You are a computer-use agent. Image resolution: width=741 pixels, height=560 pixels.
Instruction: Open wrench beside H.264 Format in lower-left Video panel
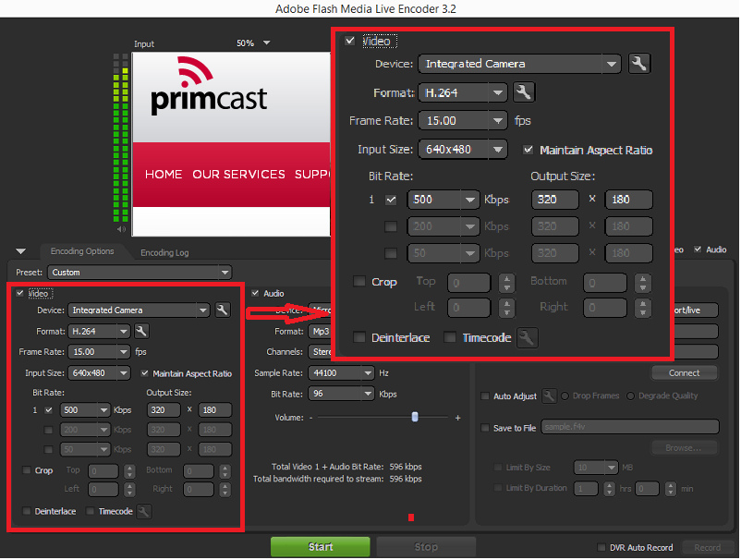[141, 331]
